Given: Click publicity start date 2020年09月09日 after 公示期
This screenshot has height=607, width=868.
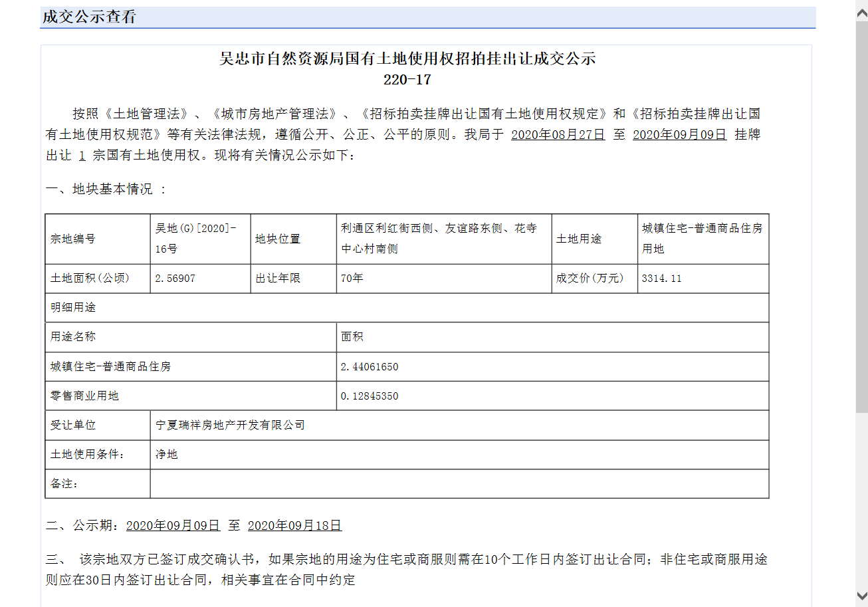Looking at the screenshot, I should pyautogui.click(x=173, y=525).
